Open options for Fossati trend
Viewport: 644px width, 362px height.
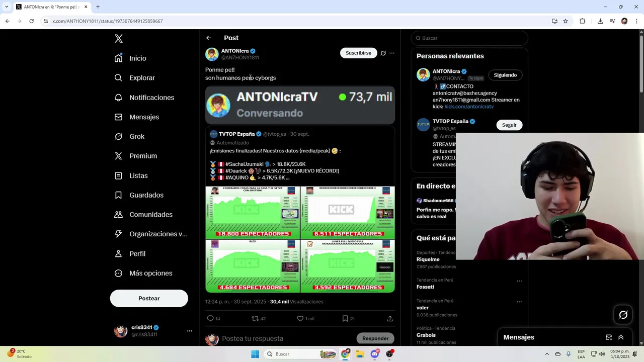tap(519, 281)
